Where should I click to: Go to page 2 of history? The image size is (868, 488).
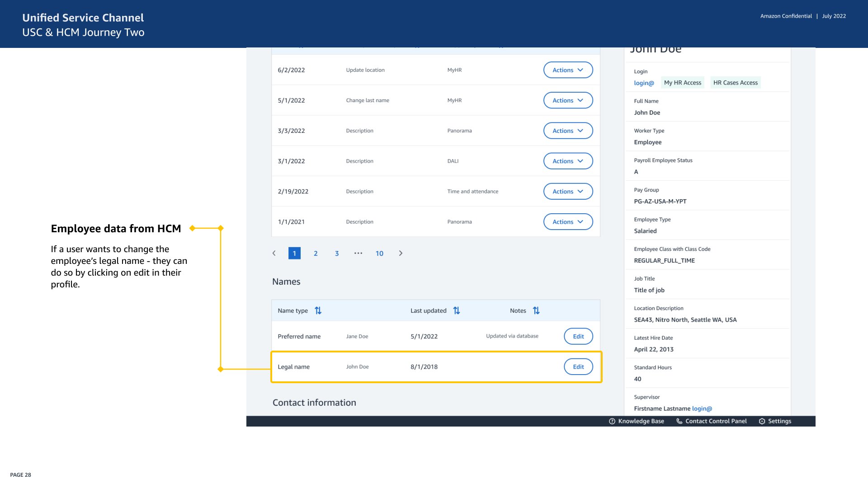(316, 253)
